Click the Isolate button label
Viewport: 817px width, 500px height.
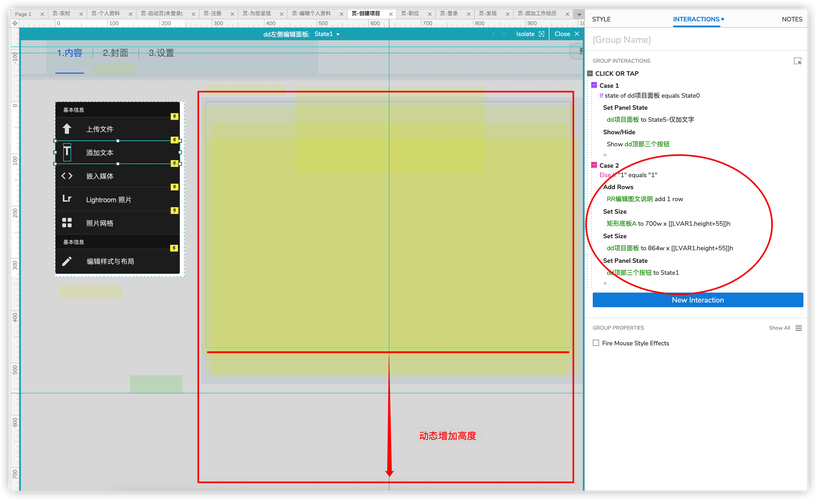[525, 34]
